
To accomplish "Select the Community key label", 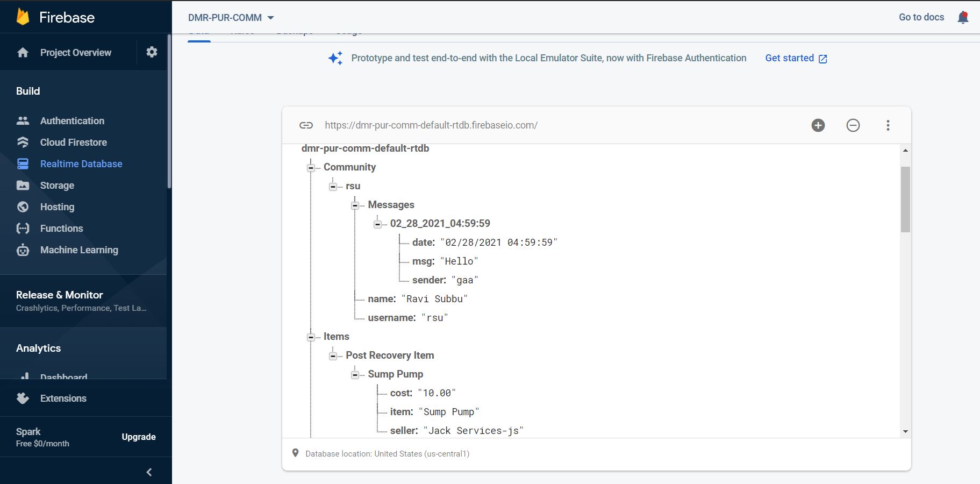I will [349, 167].
